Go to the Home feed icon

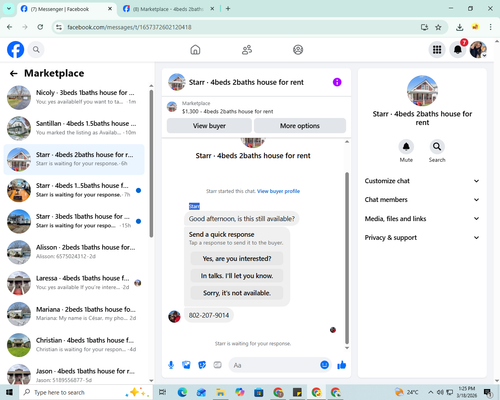click(x=195, y=50)
